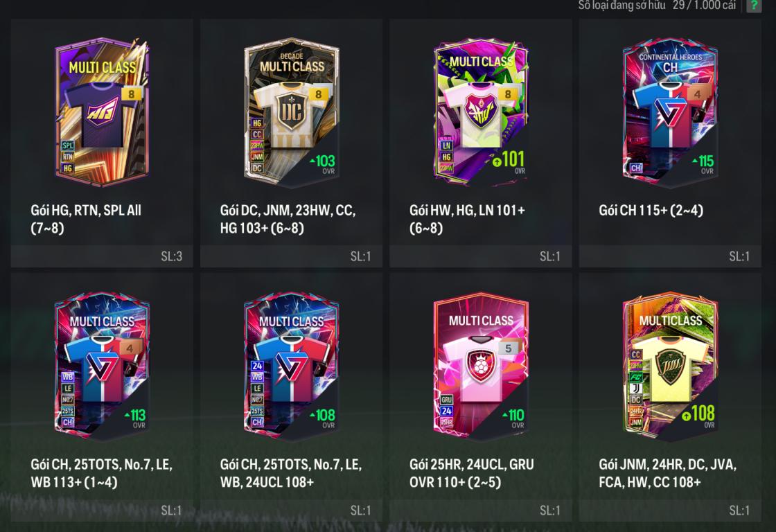Click the SL:3 quantity bar

tap(102, 256)
